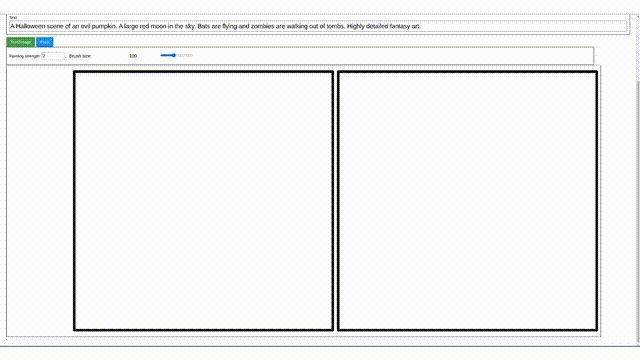Place cursor on word pumpkin in prompt
This screenshot has width=640, height=360.
[x=104, y=26]
